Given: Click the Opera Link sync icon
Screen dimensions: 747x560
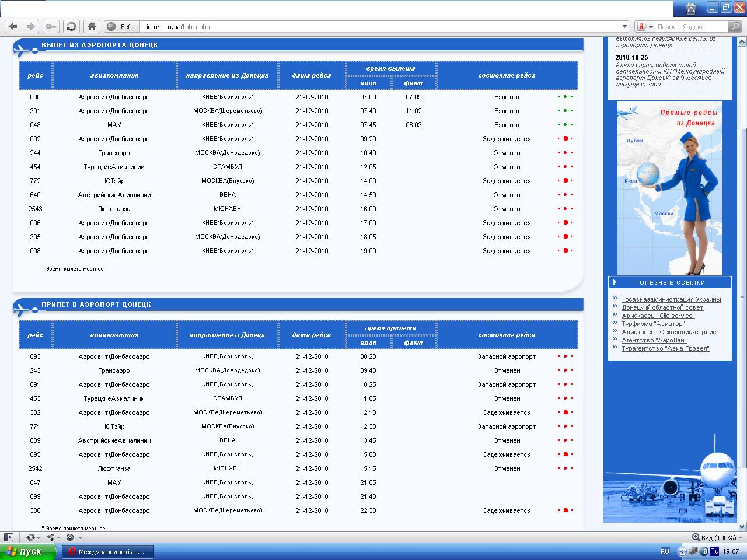Looking at the screenshot, I should click(30, 537).
